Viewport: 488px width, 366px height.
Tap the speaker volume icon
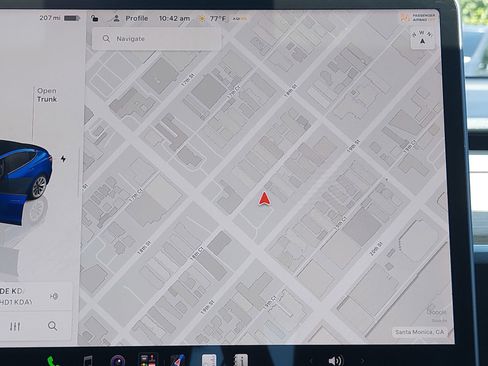pyautogui.click(x=335, y=361)
